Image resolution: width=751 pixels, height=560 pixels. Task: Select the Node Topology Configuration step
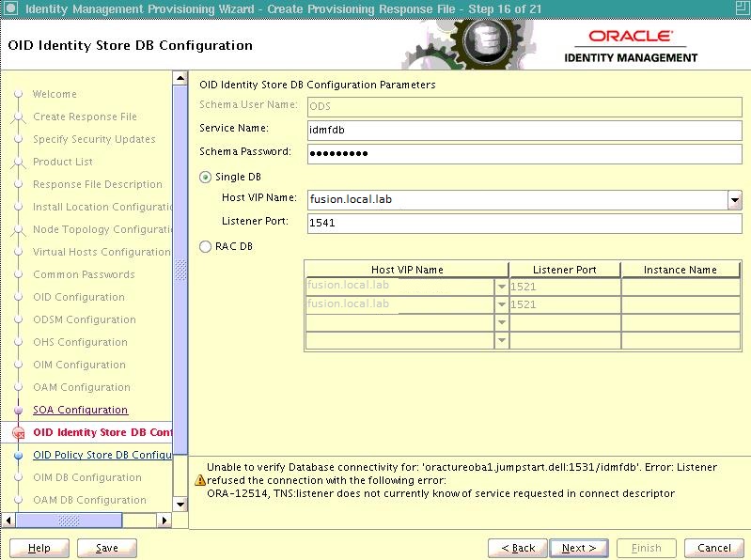[102, 229]
